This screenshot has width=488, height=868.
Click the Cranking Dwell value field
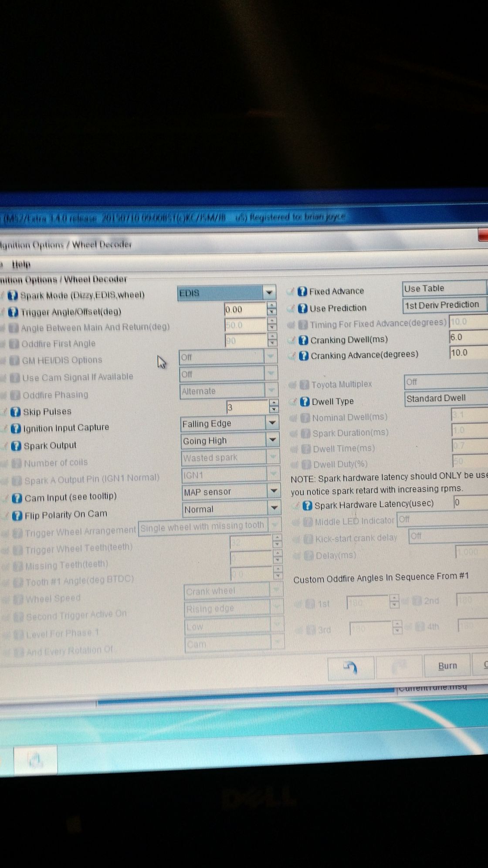tap(469, 337)
